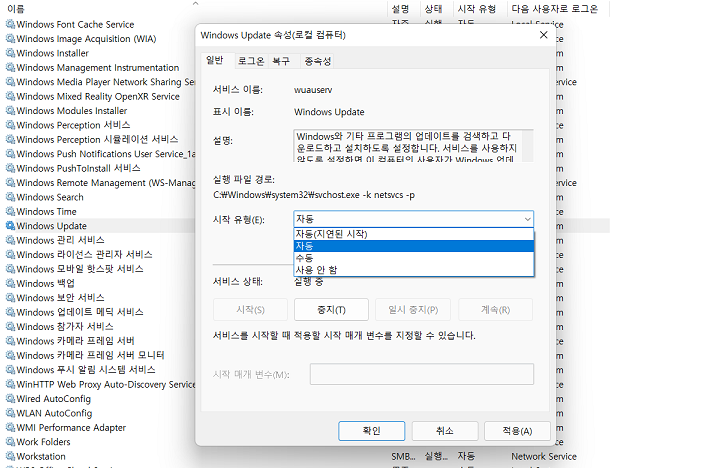Click gear icon beside Windows Installer

click(x=10, y=53)
